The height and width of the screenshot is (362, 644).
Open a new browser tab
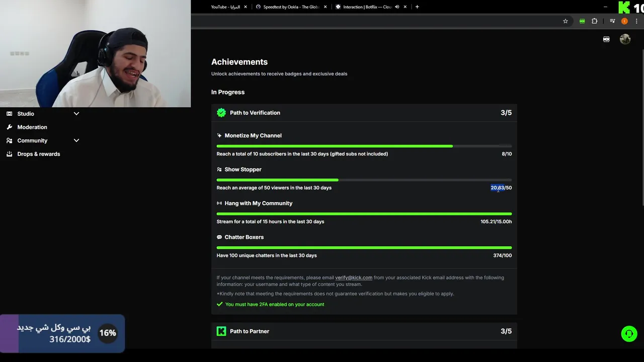pyautogui.click(x=417, y=7)
